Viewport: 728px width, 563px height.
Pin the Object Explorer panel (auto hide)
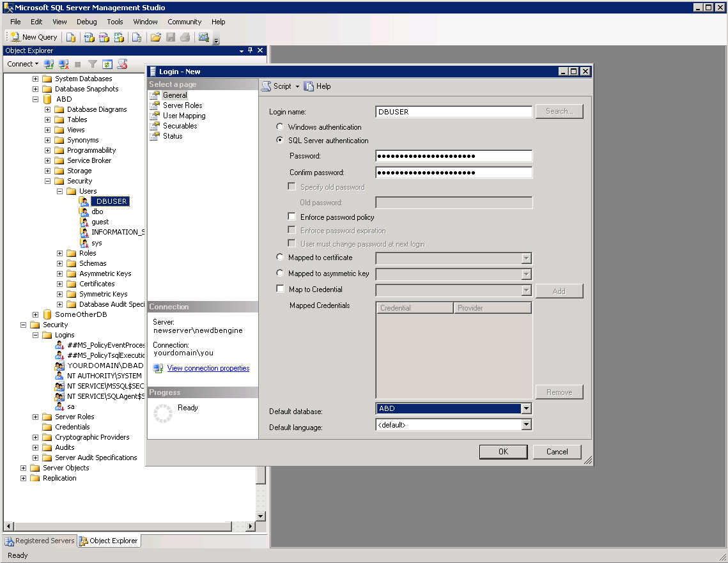(x=251, y=50)
